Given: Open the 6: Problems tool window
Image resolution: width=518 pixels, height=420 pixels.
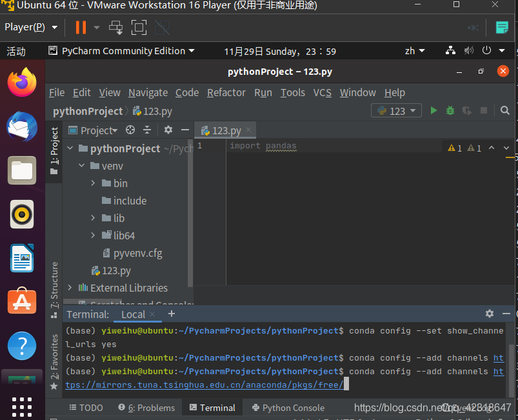Looking at the screenshot, I should point(146,408).
